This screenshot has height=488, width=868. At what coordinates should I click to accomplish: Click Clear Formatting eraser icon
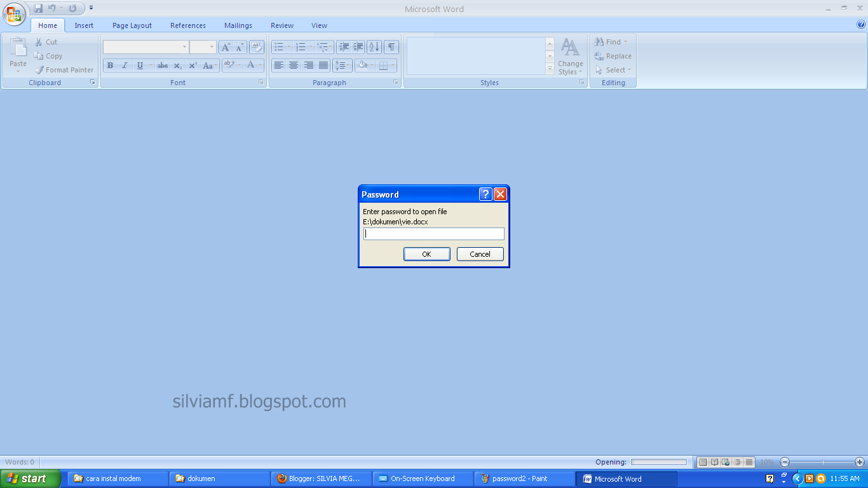point(257,47)
